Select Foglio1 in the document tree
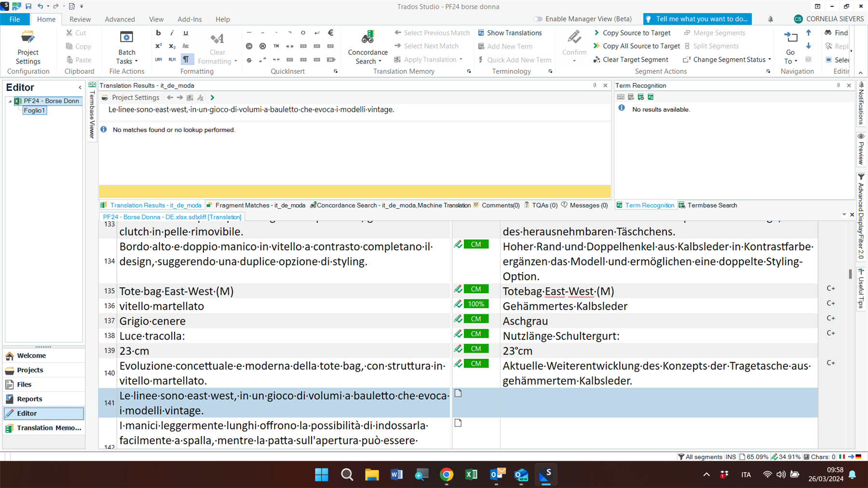This screenshot has height=488, width=868. (x=34, y=110)
